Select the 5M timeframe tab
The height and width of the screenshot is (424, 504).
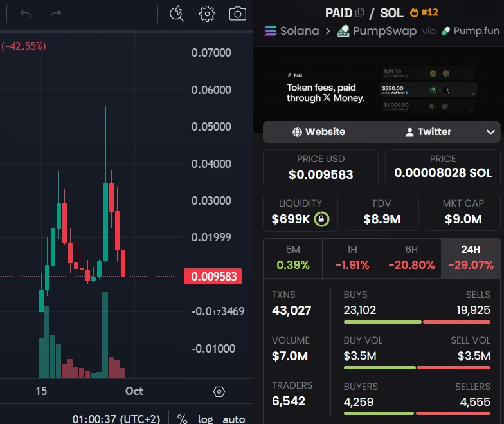(293, 258)
